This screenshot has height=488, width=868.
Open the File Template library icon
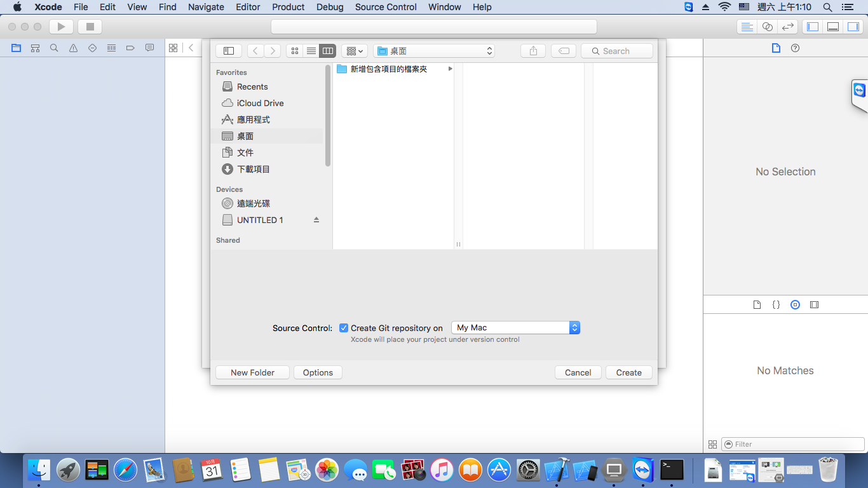757,305
